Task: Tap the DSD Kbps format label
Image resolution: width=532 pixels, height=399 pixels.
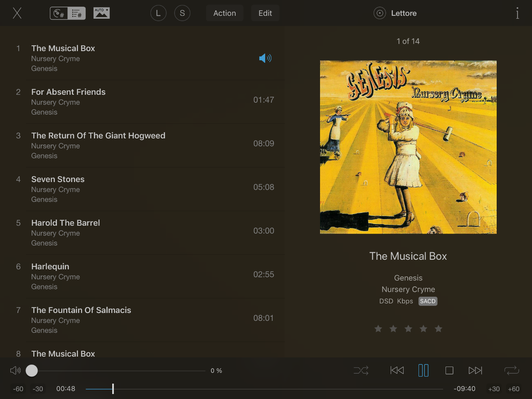Action: tap(396, 301)
